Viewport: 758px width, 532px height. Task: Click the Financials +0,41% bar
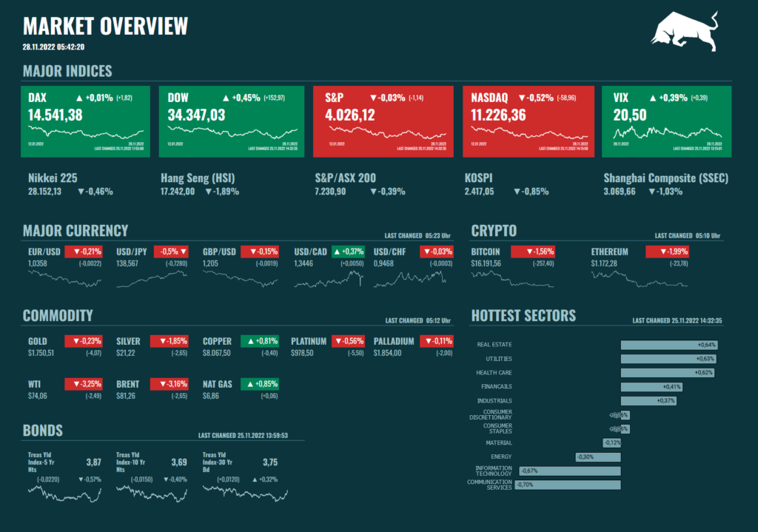pos(651,387)
